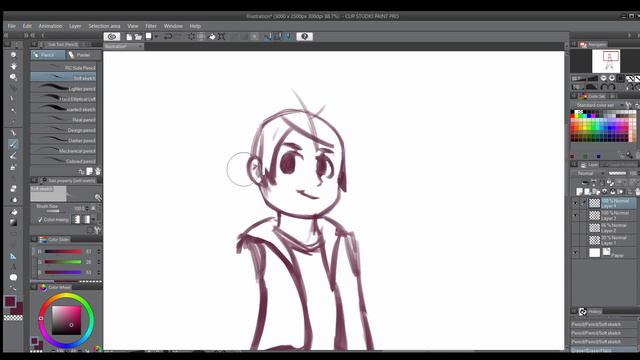The image size is (640, 360).
Task: Click the red R color slider
Action: (63, 252)
